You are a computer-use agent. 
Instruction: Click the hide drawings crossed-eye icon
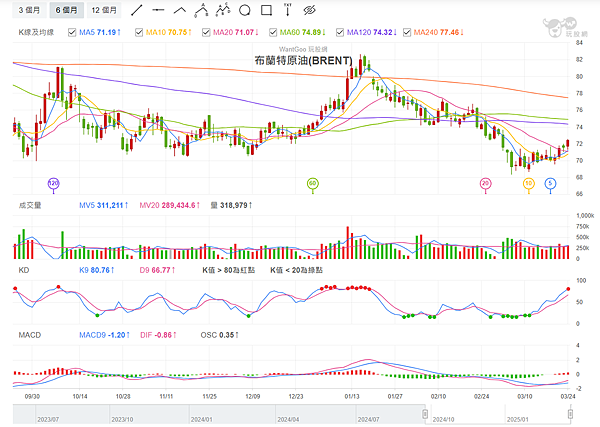point(309,10)
